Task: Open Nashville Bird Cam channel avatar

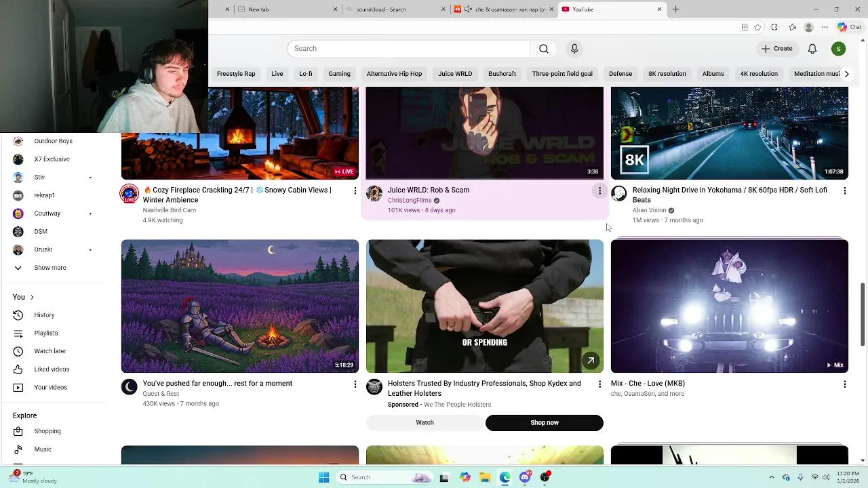Action: point(130,194)
